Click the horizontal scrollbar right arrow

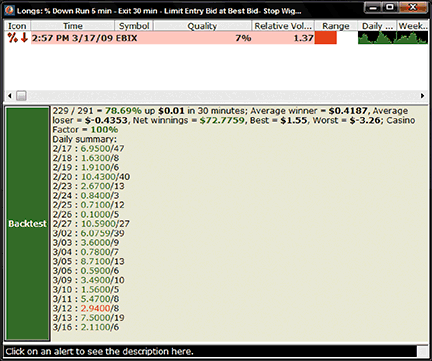click(422, 96)
